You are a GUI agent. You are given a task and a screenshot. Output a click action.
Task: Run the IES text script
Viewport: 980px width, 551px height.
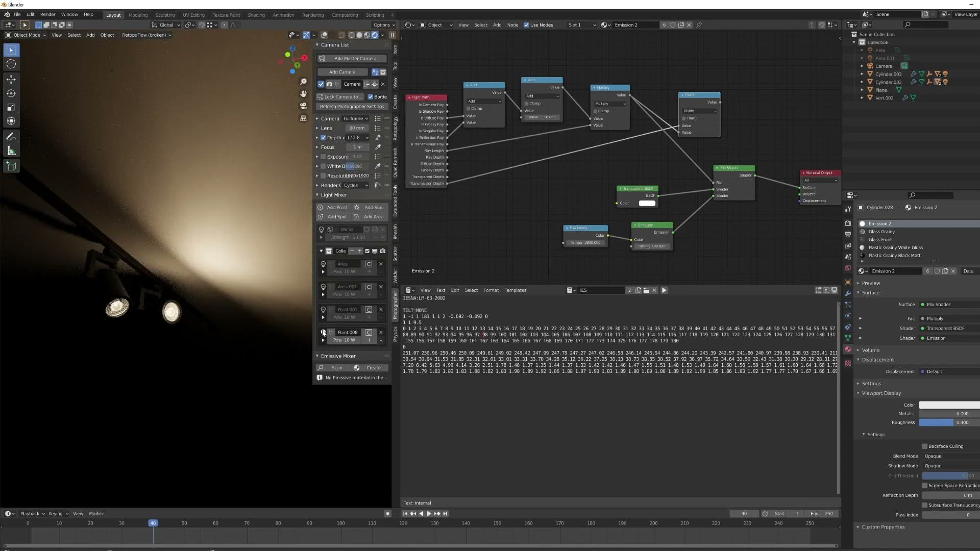click(664, 290)
